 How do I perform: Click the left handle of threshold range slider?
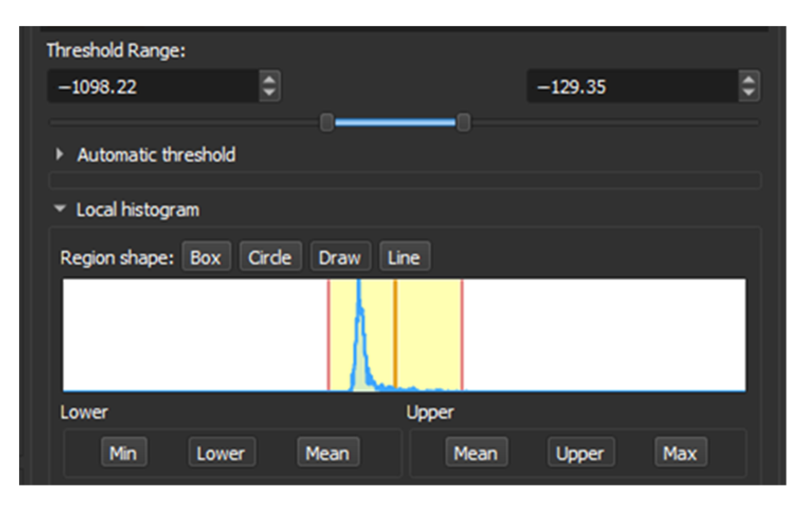point(327,123)
